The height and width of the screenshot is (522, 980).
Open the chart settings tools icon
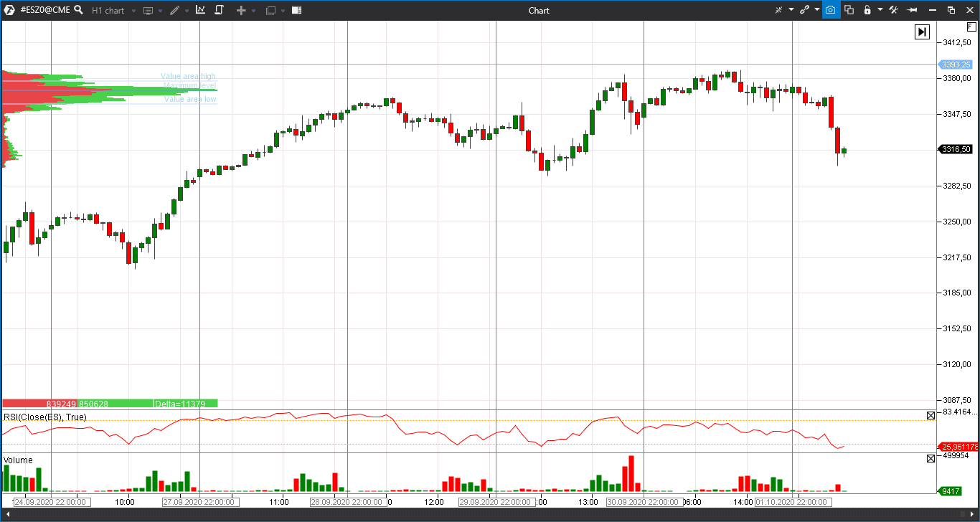(x=894, y=10)
